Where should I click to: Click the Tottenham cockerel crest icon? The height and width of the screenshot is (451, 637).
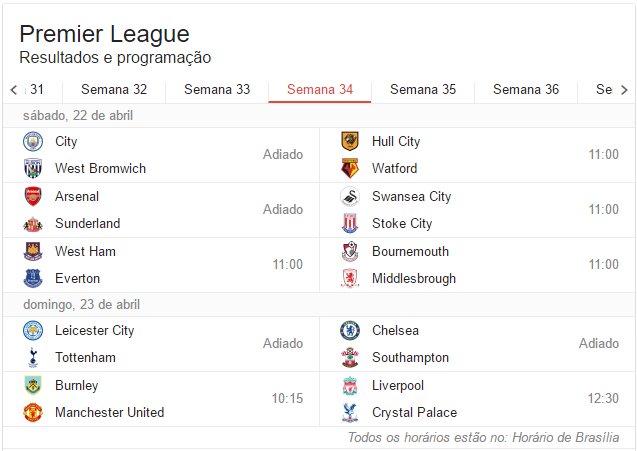[x=33, y=357]
